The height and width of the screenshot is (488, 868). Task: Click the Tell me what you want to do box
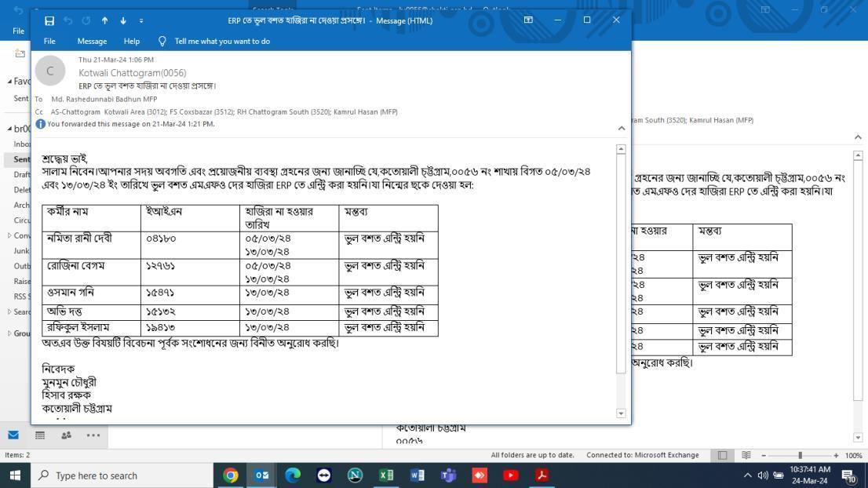(222, 41)
